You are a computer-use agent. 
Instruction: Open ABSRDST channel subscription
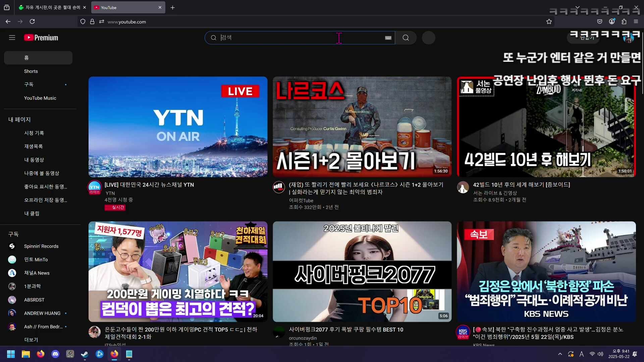pyautogui.click(x=38, y=300)
